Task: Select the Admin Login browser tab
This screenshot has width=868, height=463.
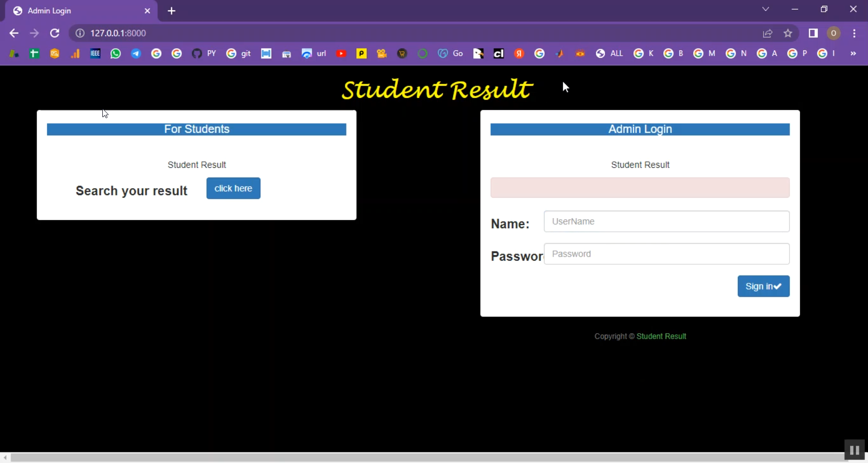Action: (x=81, y=11)
